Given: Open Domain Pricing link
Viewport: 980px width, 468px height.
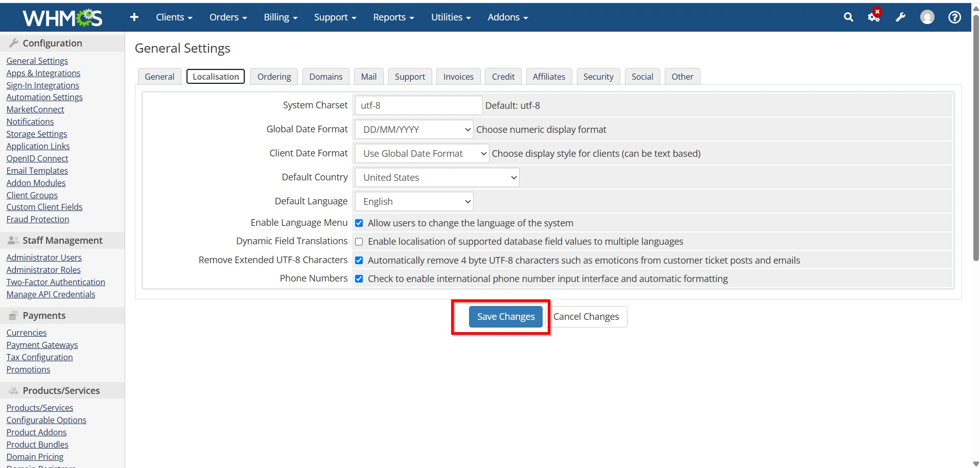Looking at the screenshot, I should tap(35, 457).
